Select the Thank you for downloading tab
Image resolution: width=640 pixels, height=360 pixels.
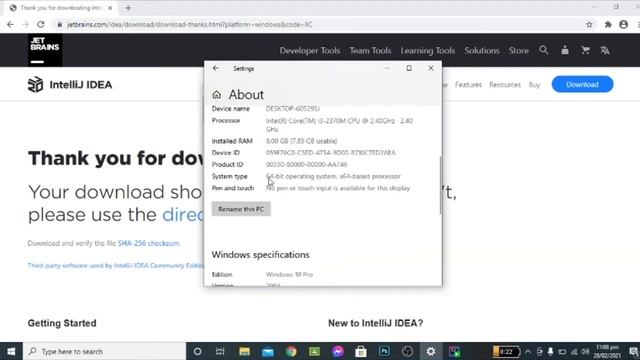coord(60,8)
